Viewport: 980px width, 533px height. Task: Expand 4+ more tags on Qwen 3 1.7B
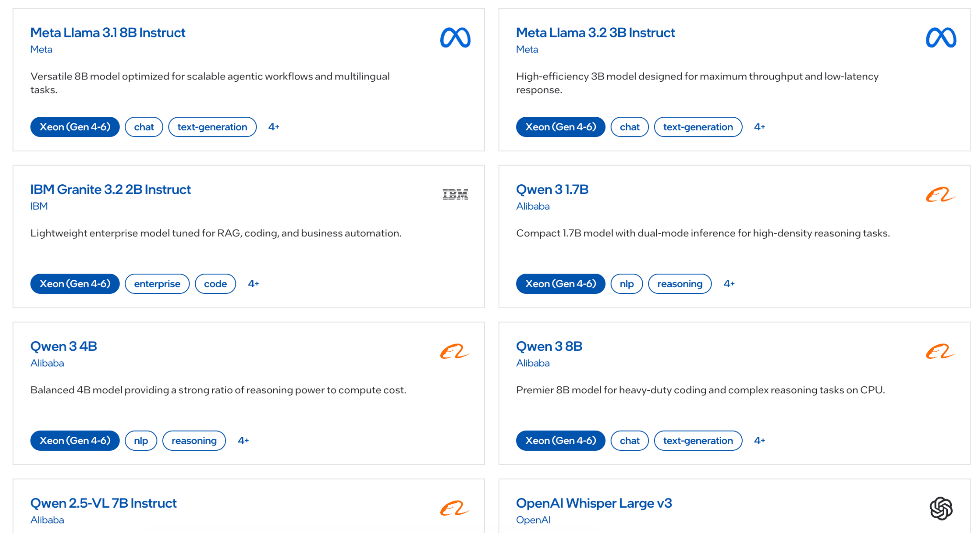tap(729, 284)
